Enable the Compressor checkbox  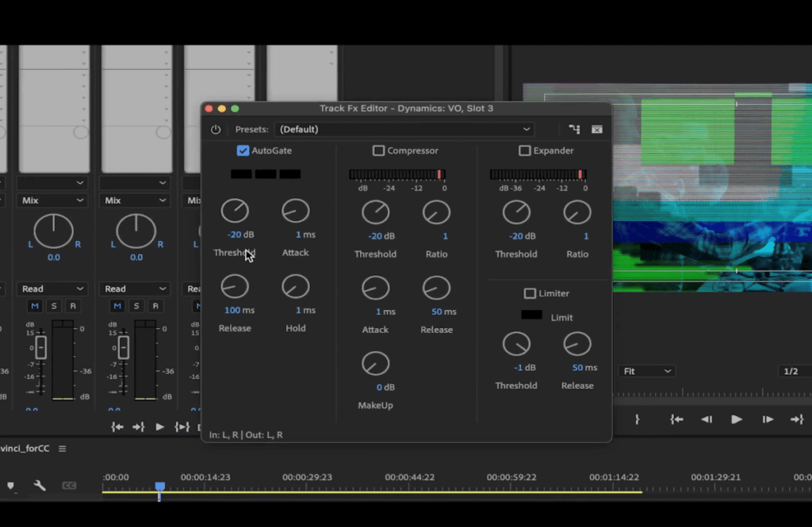click(378, 151)
